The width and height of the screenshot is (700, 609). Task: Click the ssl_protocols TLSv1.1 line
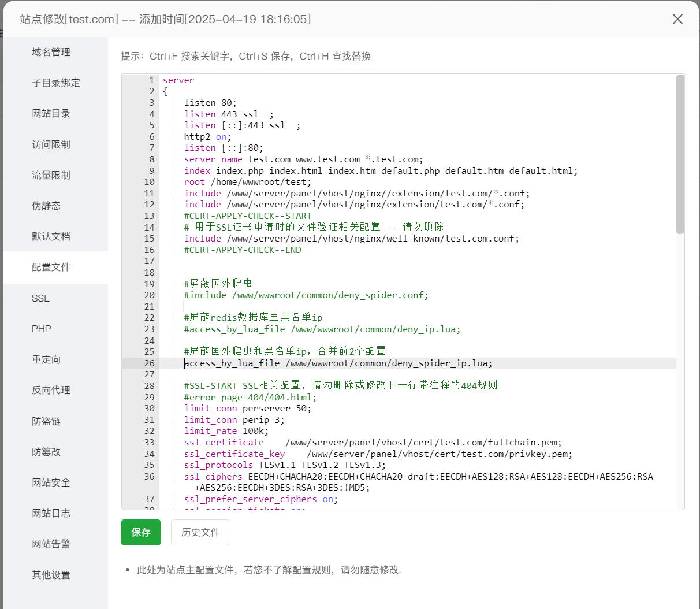(285, 465)
